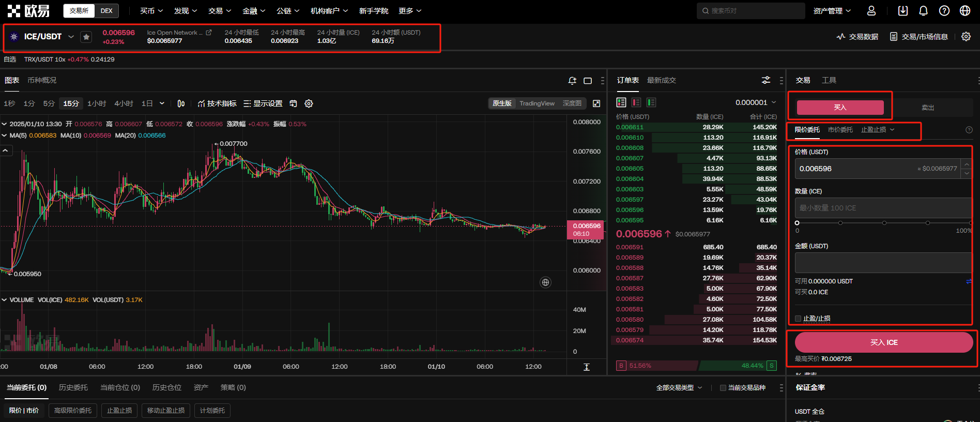Image resolution: width=980 pixels, height=422 pixels.
Task: Switch to the DEX toggle
Action: [106, 11]
